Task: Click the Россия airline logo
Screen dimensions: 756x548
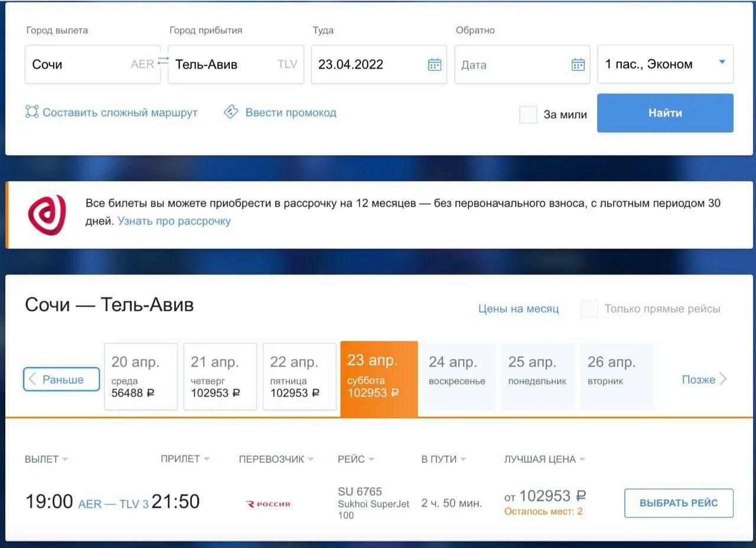Action: coord(268,504)
